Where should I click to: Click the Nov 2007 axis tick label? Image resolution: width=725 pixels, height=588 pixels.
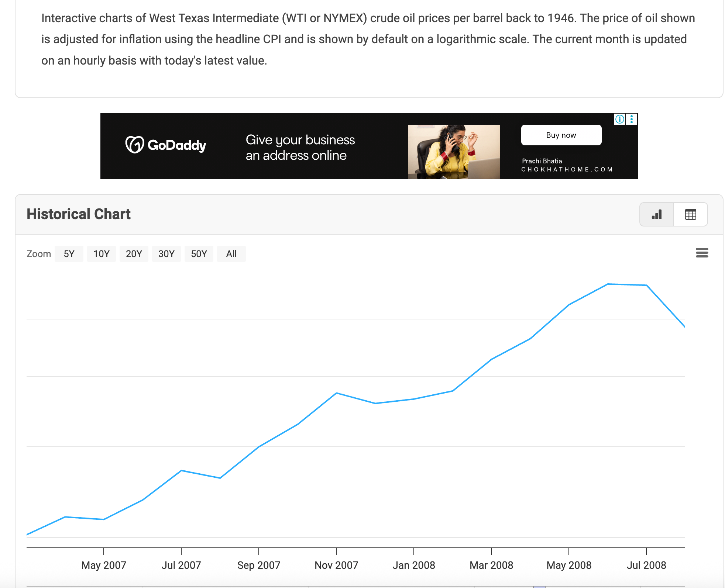pos(336,565)
